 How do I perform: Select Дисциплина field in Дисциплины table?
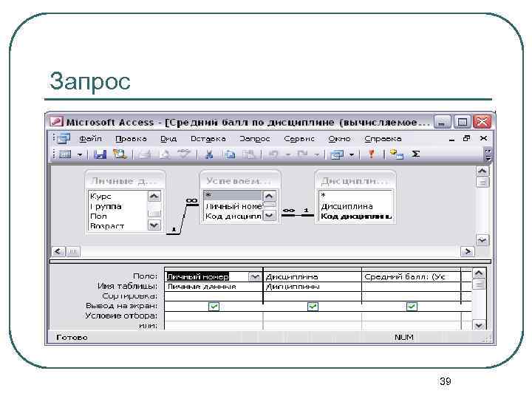(x=355, y=206)
